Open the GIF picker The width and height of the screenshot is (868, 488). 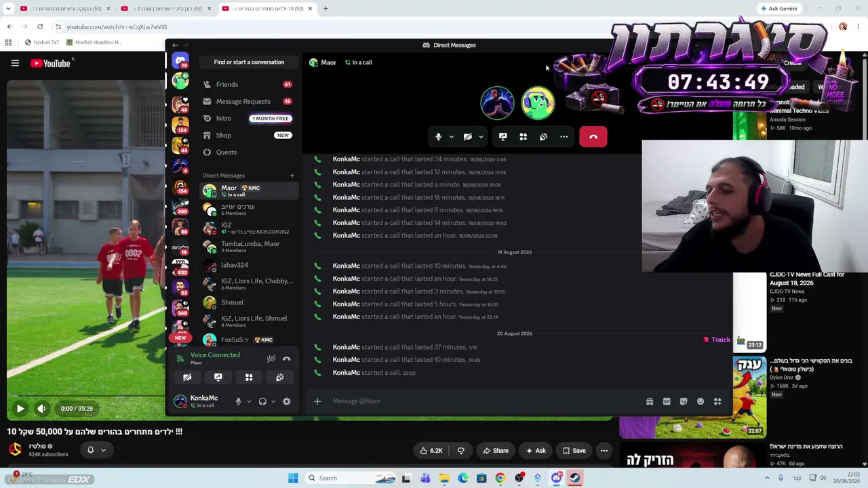point(667,401)
